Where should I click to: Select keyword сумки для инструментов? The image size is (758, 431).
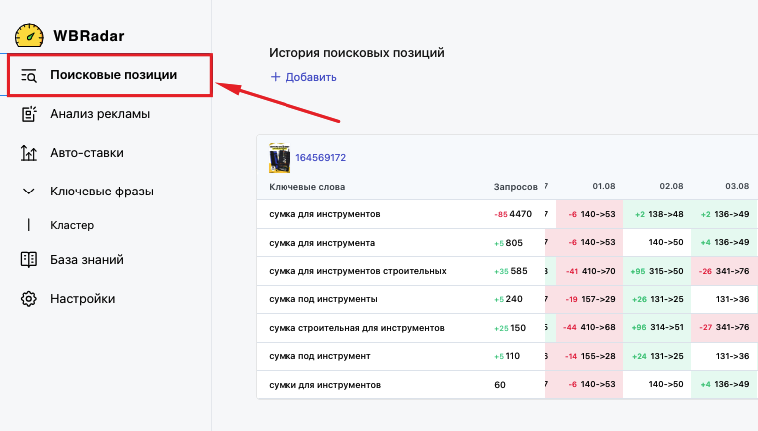click(x=325, y=385)
